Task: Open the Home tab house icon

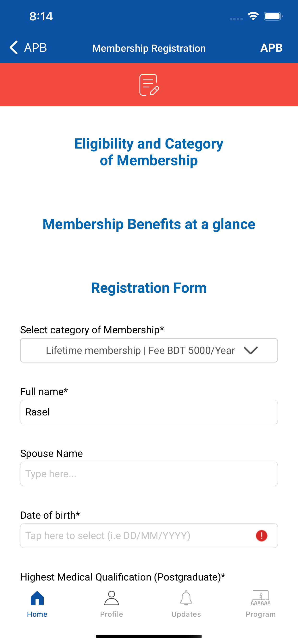Action: 37,598
